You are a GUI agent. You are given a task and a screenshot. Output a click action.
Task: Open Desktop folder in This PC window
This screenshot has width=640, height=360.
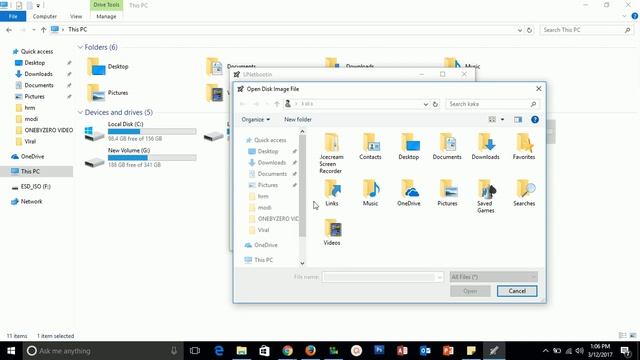pos(108,67)
